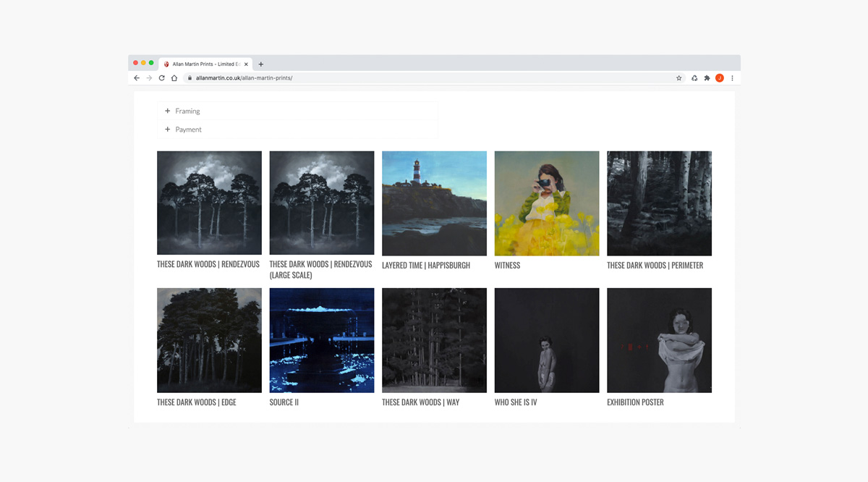Open the Happisburgh lighthouse print image
The height and width of the screenshot is (482, 868).
[434, 203]
